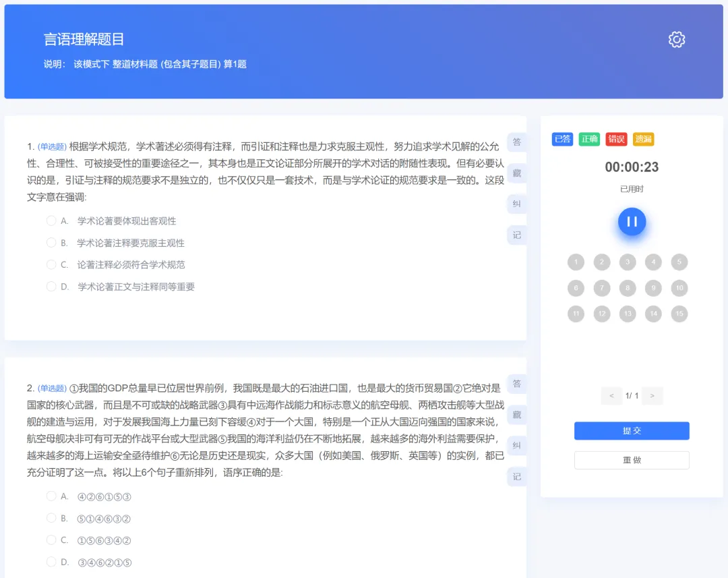Click the 记 side tab on question 1

517,235
